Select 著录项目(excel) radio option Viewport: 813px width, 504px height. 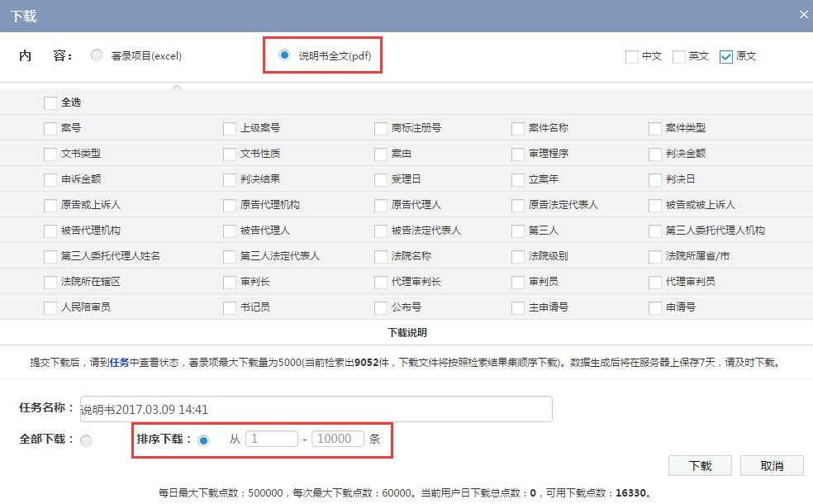click(97, 55)
